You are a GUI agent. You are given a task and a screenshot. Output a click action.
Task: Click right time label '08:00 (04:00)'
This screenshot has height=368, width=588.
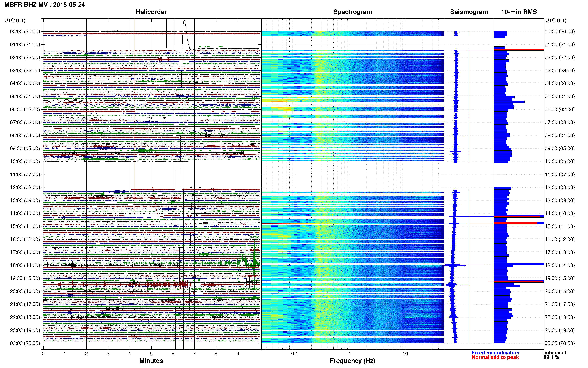(560, 135)
